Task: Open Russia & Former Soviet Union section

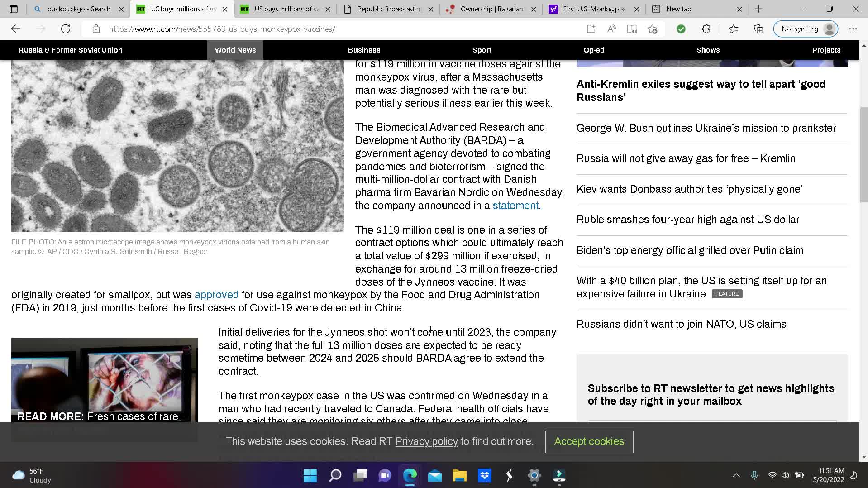Action: coord(70,50)
